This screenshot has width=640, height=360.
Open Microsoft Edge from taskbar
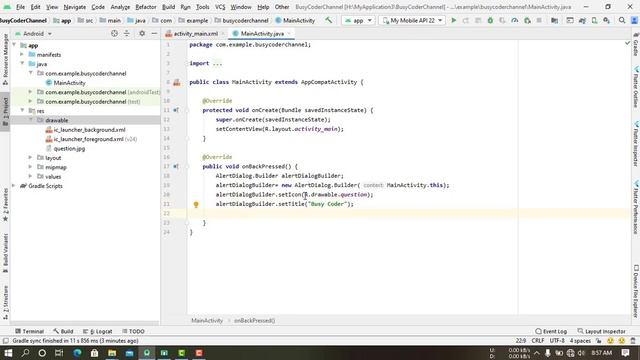point(77,353)
